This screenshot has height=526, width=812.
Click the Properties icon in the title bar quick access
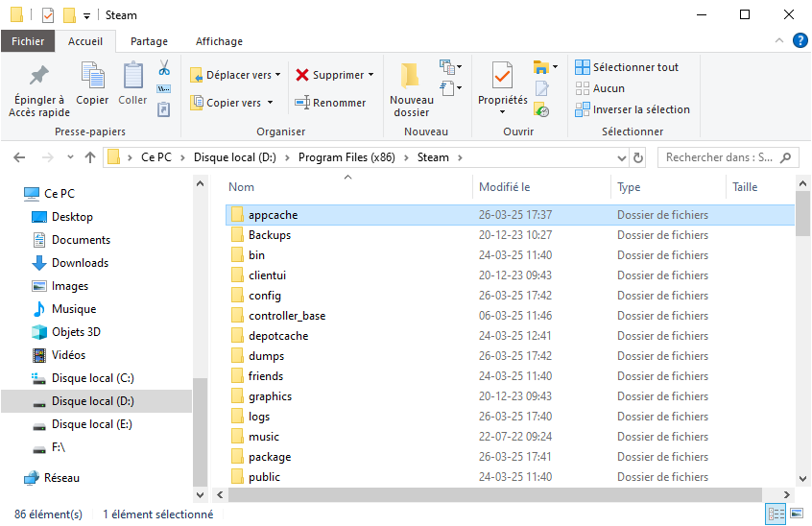pos(48,15)
